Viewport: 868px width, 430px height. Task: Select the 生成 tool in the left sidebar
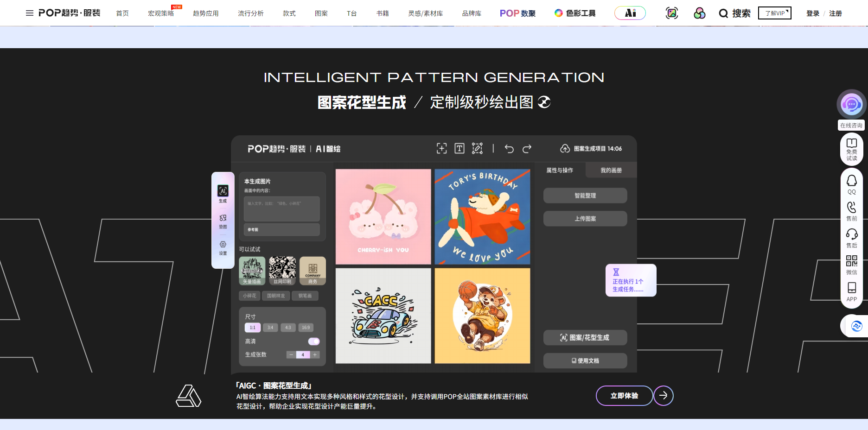coord(223,191)
